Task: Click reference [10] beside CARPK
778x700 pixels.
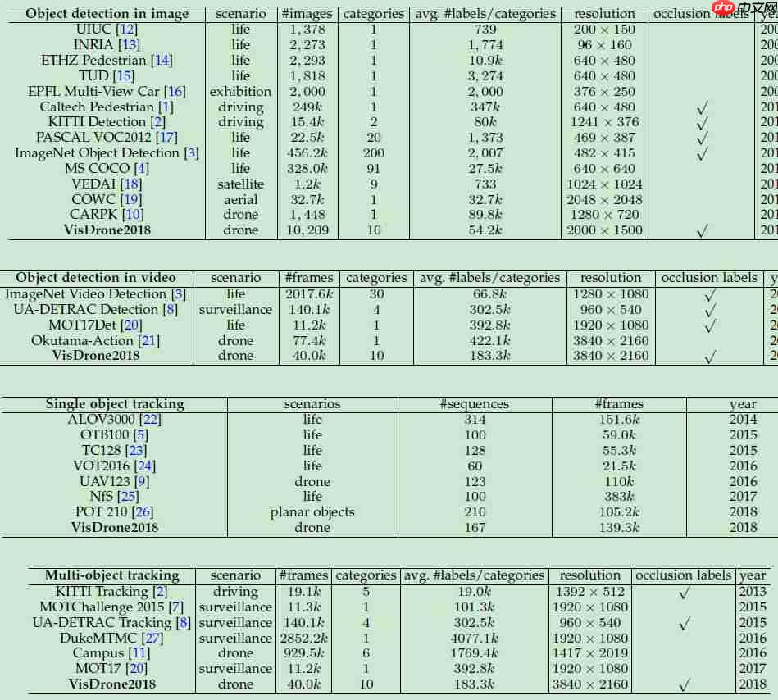Action: pyautogui.click(x=133, y=214)
